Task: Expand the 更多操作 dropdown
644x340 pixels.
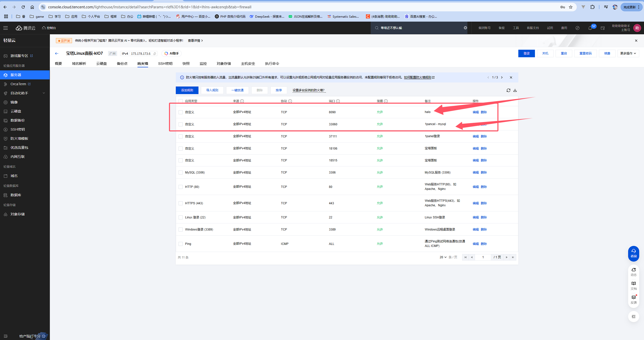Action: 628,53
